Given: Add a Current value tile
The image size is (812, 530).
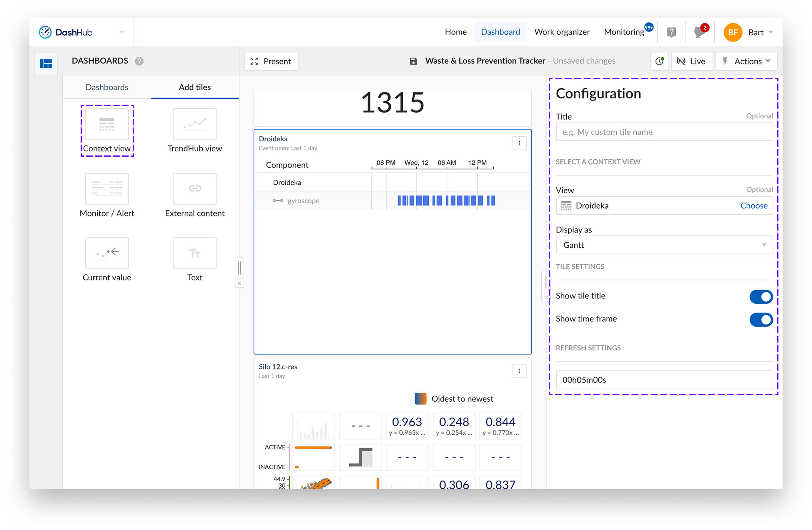Looking at the screenshot, I should pyautogui.click(x=107, y=253).
